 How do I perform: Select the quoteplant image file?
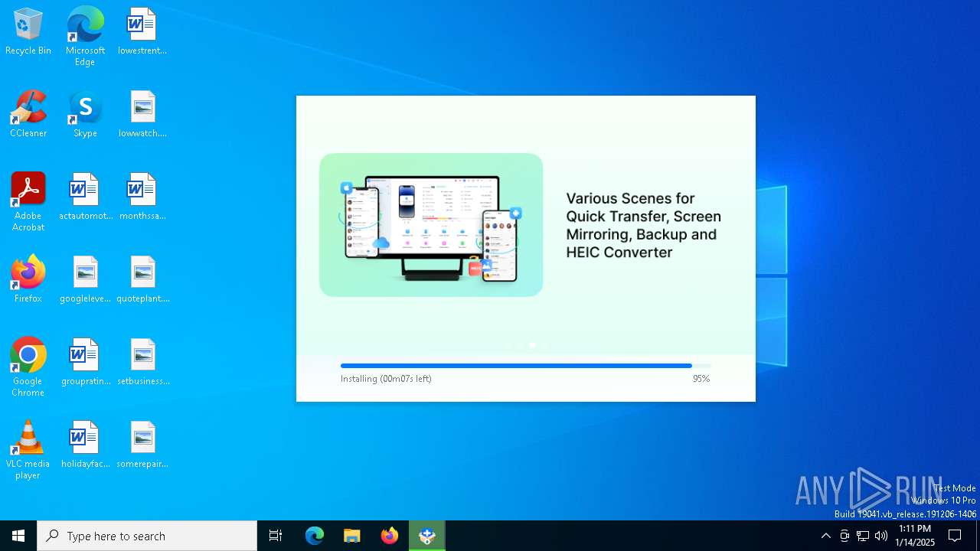tap(142, 280)
